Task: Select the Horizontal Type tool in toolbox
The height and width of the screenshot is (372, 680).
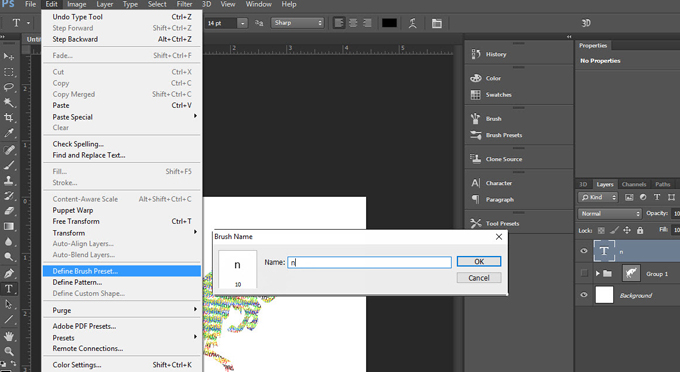Action: (x=9, y=289)
